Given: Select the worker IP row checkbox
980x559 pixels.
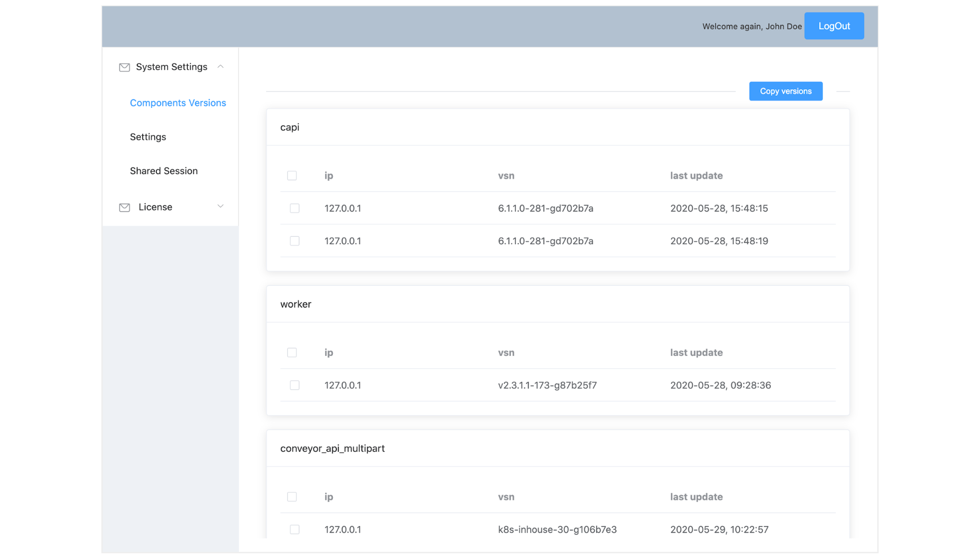Looking at the screenshot, I should pos(294,385).
